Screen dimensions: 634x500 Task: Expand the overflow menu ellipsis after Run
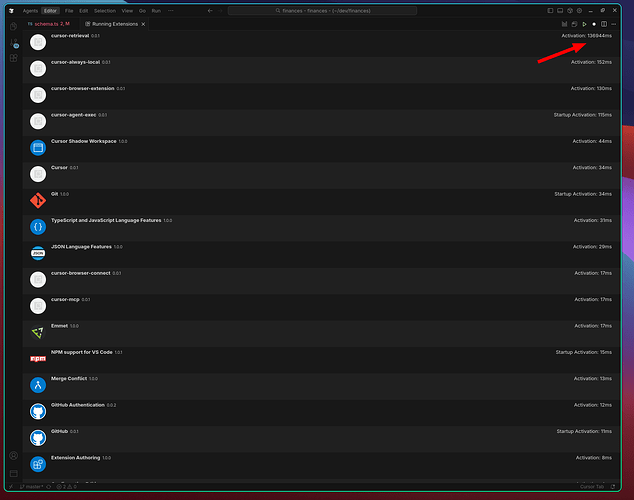click(x=171, y=11)
